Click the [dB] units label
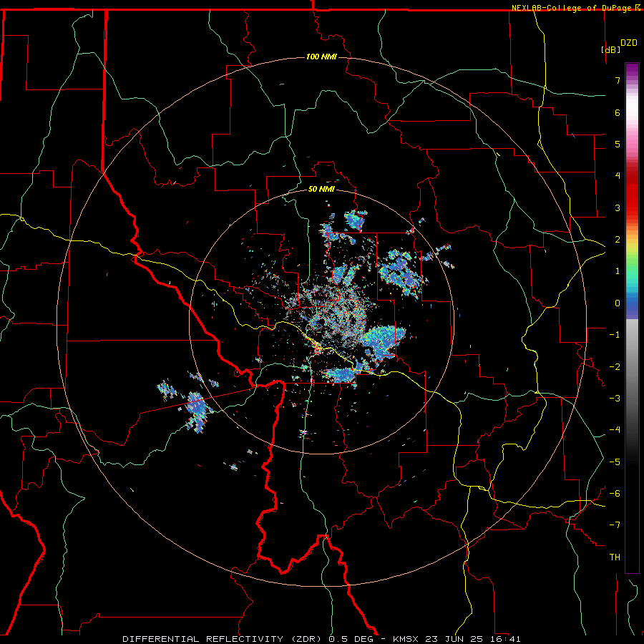Screen dimensions: 644x644 tap(611, 49)
